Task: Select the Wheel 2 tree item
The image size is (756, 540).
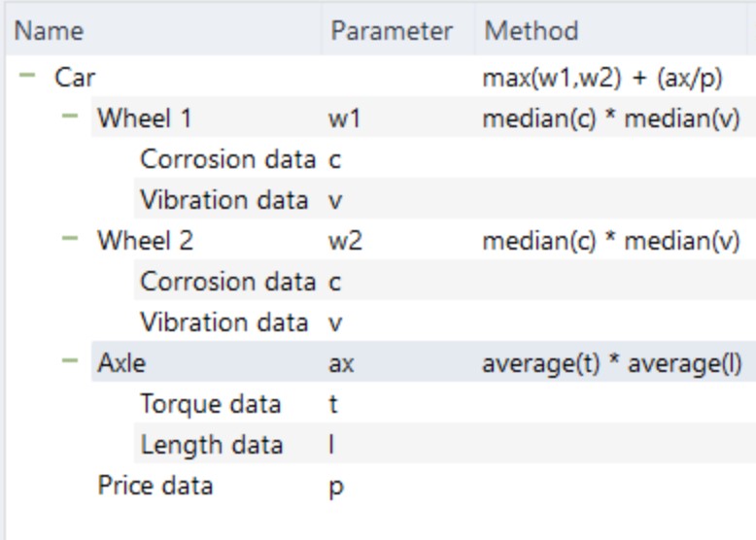Action: [145, 240]
